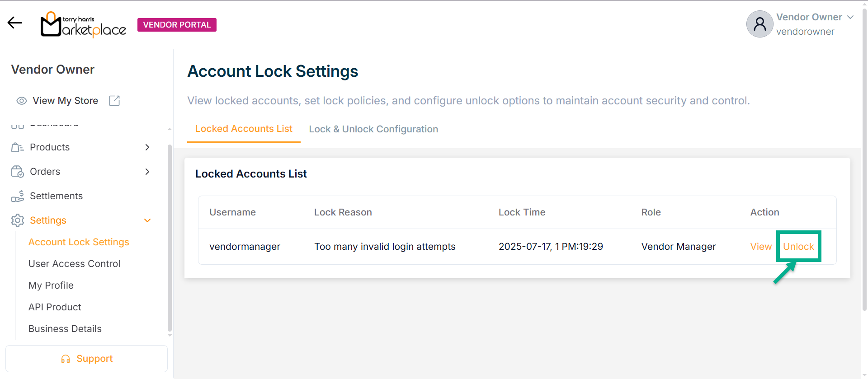Switch to Lock & Unlock Configuration tab
The width and height of the screenshot is (868, 379).
(373, 129)
